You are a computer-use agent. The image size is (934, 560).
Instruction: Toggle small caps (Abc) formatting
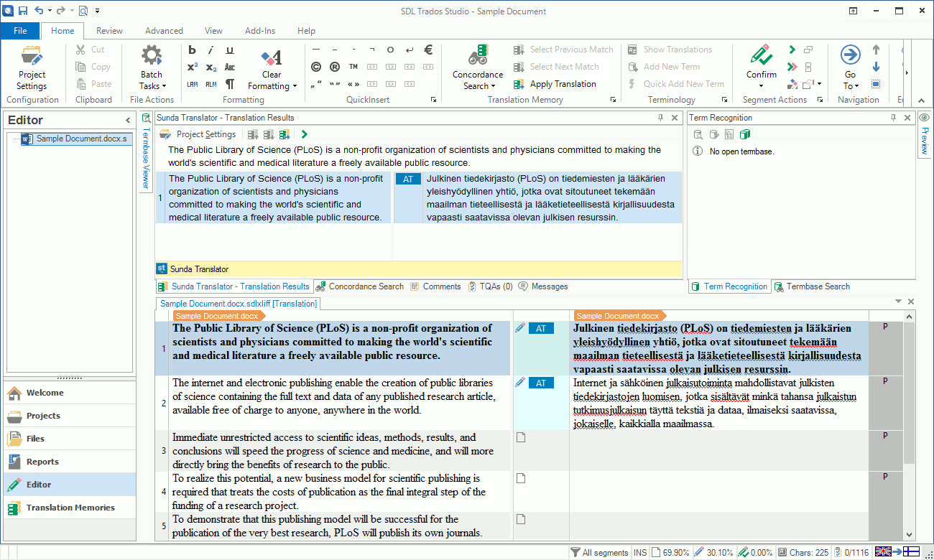[230, 67]
